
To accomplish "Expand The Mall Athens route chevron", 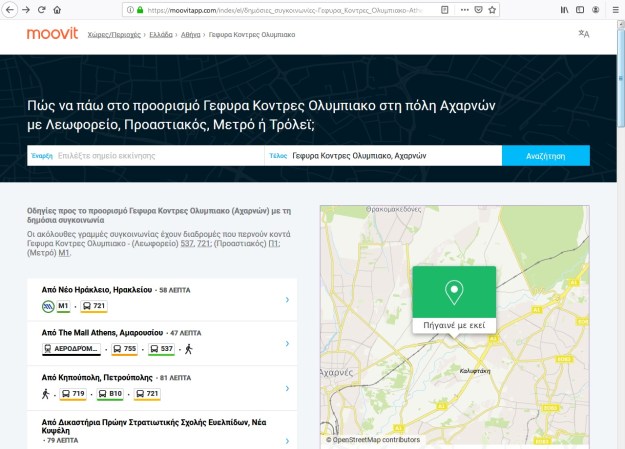I will tap(287, 343).
